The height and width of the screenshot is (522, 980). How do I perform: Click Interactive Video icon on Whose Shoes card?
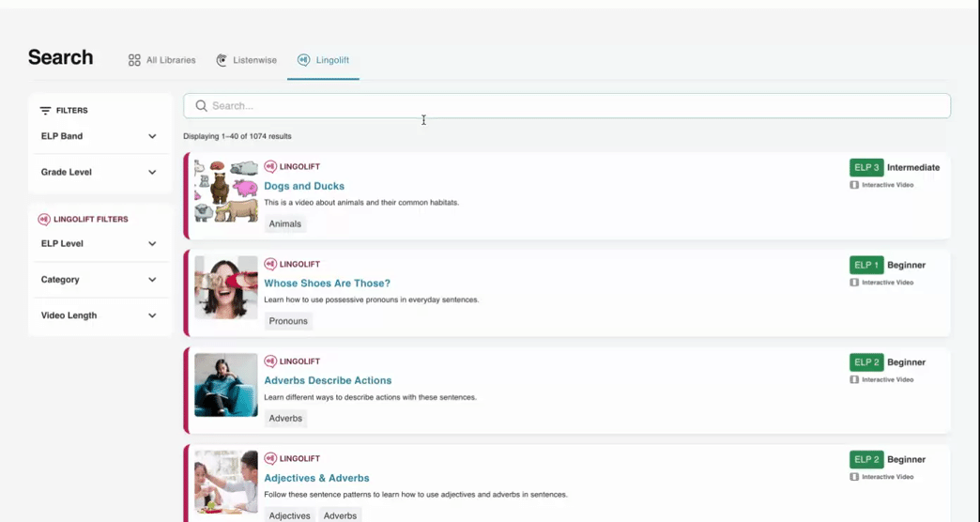coord(854,283)
